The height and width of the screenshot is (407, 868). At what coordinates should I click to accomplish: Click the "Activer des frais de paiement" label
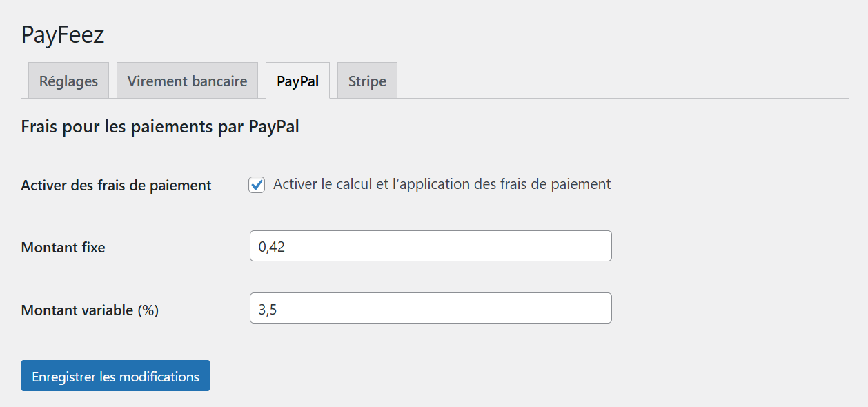(x=116, y=186)
